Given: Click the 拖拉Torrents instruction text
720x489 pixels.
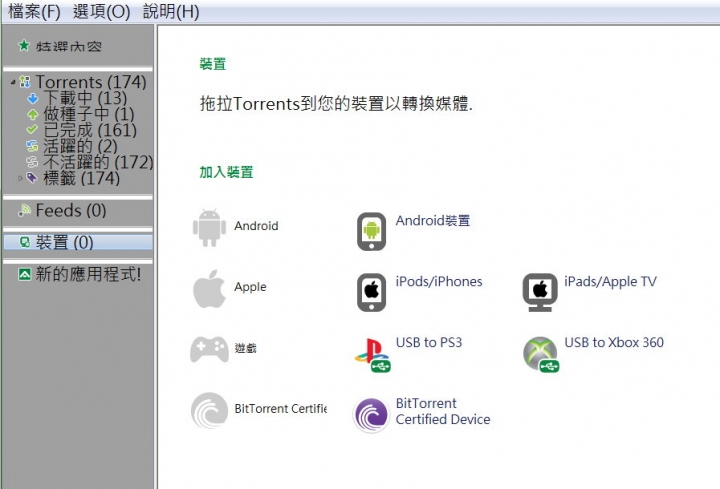Looking at the screenshot, I should point(336,104).
